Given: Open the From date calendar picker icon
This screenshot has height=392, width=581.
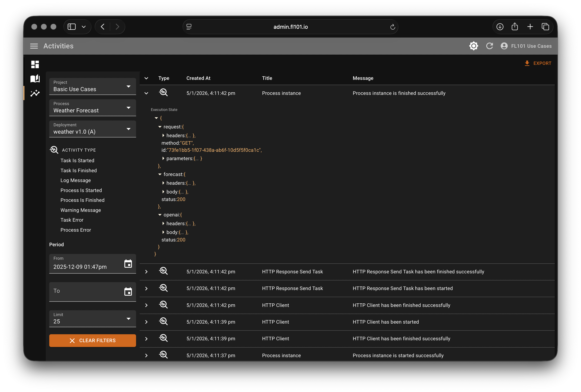Looking at the screenshot, I should point(128,264).
